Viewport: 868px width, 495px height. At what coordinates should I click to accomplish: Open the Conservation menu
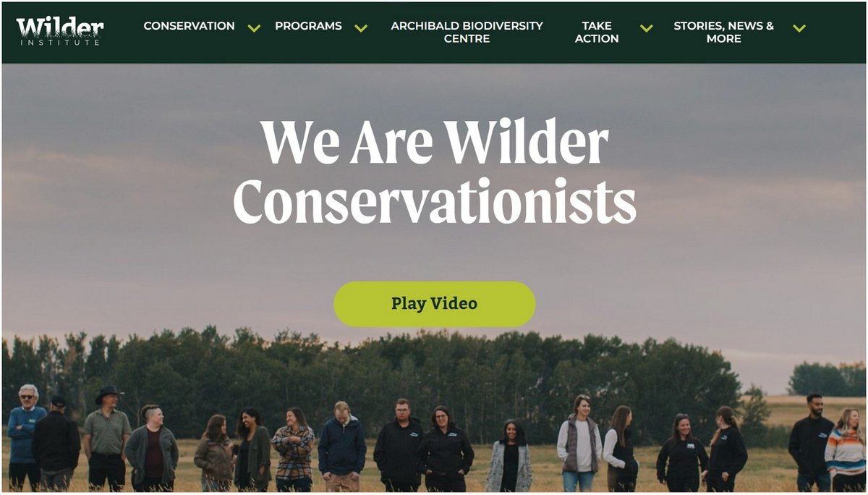pos(189,26)
